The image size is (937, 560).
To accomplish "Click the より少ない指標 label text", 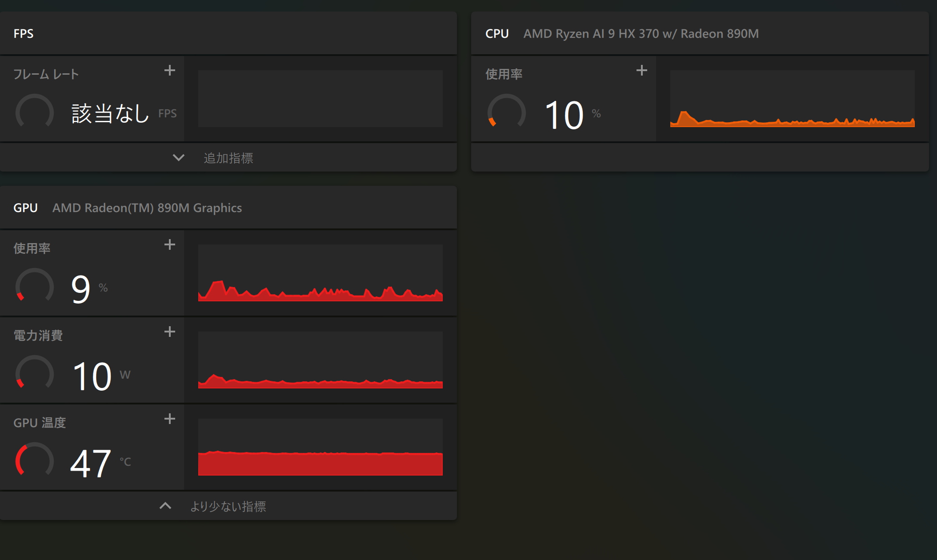I will tap(228, 506).
